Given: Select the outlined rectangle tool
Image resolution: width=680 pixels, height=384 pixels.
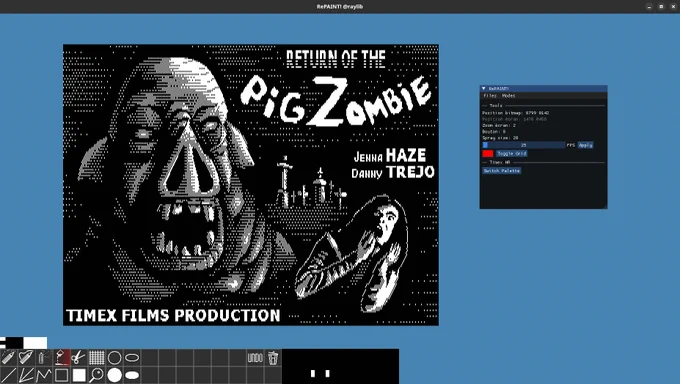Looking at the screenshot, I should [61, 375].
